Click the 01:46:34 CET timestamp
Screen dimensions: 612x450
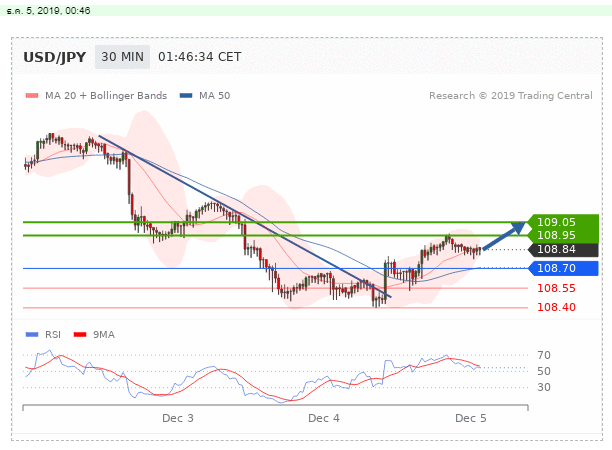pyautogui.click(x=199, y=57)
